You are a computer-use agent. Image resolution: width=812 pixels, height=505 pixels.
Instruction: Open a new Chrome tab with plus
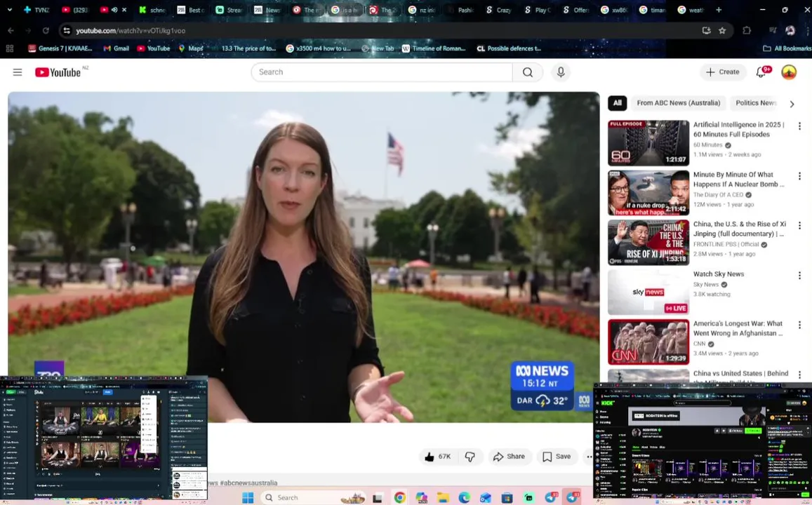pyautogui.click(x=718, y=10)
